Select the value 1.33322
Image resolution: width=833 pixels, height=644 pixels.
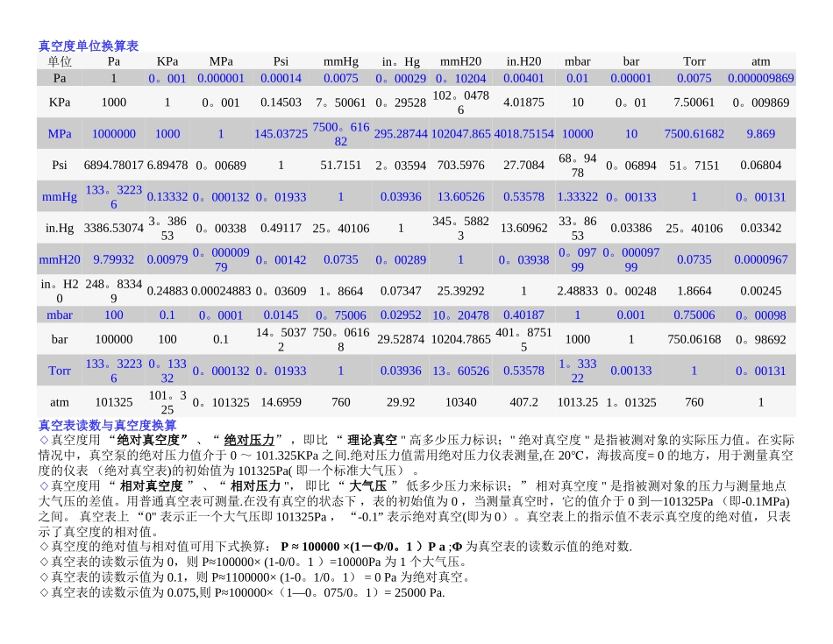click(578, 196)
